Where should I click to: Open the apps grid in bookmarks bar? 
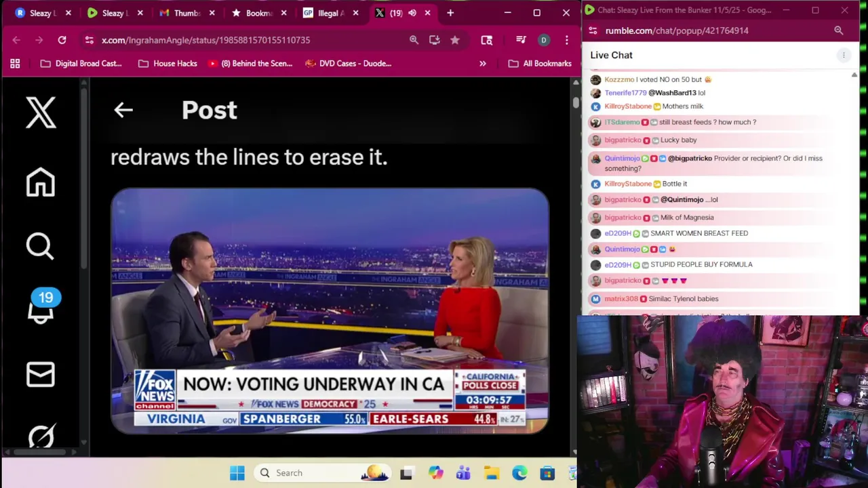[x=15, y=64]
